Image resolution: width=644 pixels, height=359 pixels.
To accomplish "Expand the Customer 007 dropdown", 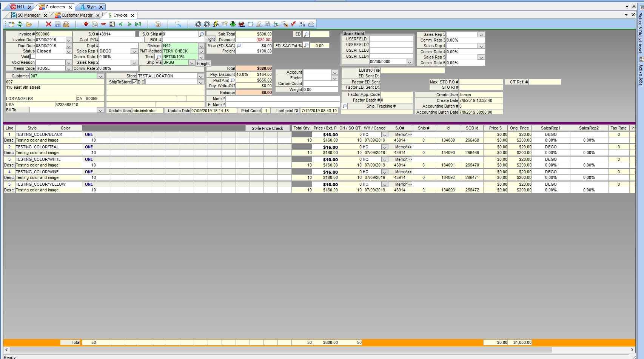I will pos(100,76).
